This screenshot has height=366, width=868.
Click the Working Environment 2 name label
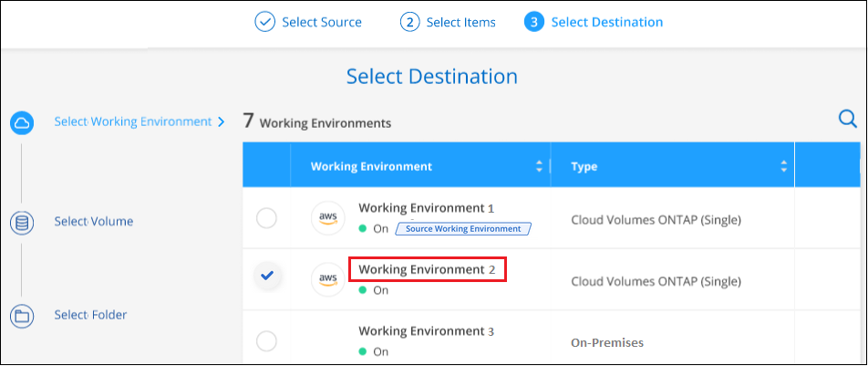pyautogui.click(x=427, y=270)
